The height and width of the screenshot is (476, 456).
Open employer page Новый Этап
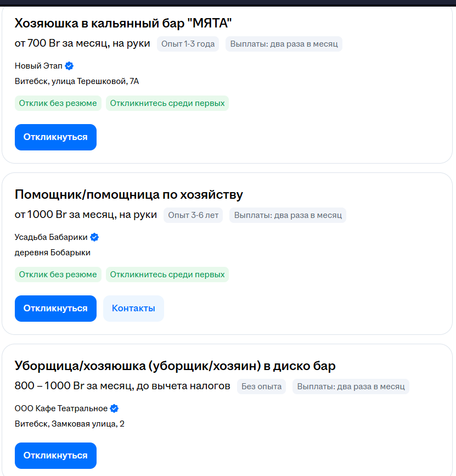(38, 66)
